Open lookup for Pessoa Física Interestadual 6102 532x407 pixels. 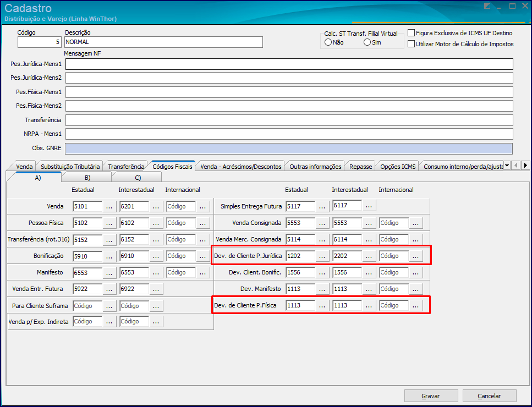pyautogui.click(x=156, y=223)
